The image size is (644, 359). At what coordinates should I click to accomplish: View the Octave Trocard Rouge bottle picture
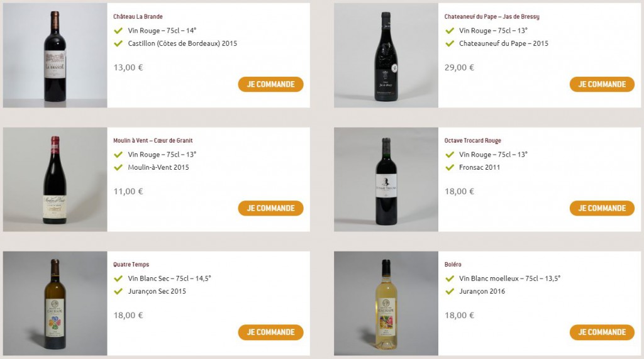(386, 180)
